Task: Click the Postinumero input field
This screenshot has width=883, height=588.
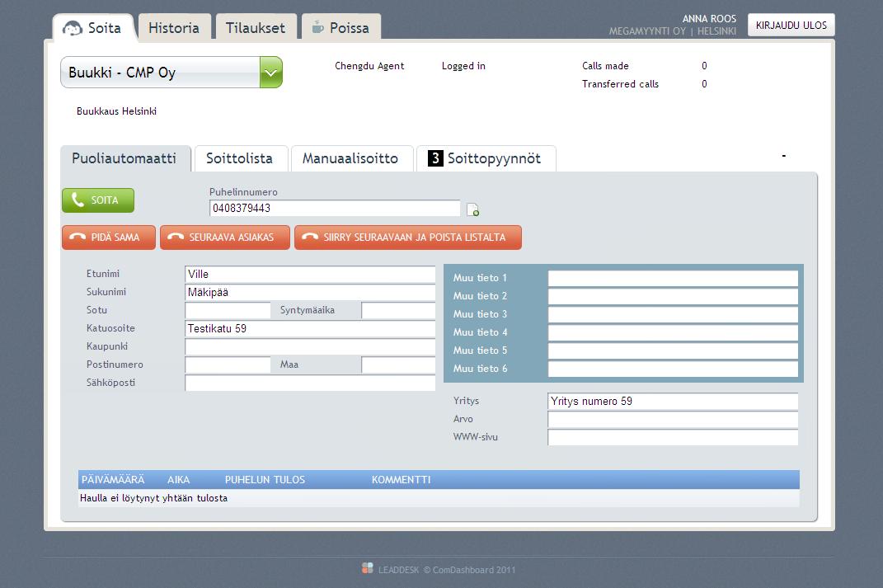Action: pyautogui.click(x=228, y=365)
